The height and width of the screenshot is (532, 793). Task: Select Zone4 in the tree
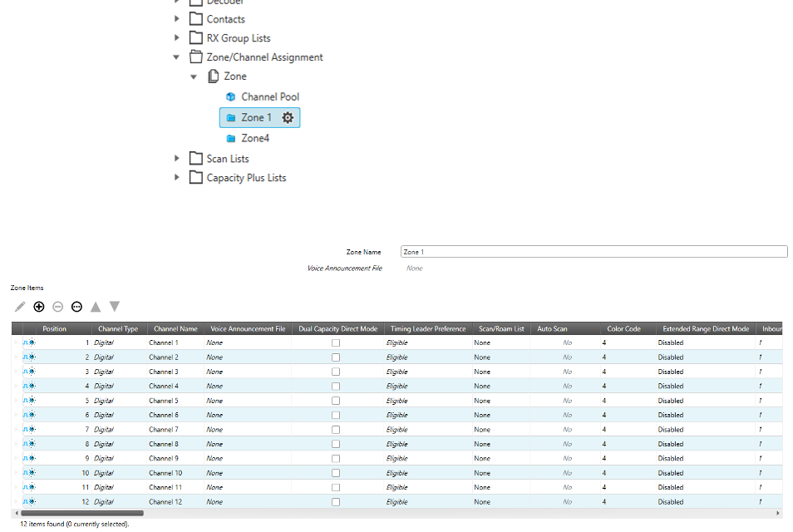click(x=254, y=138)
